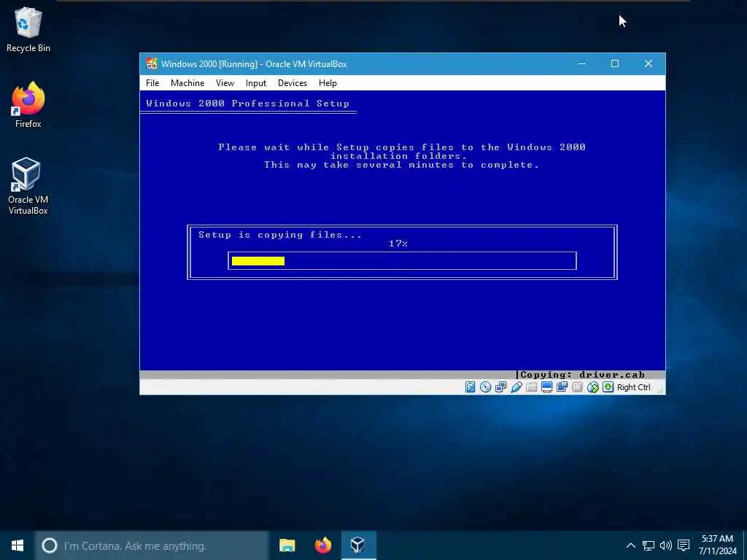Click the hard disk activity status icon
747x560 pixels.
click(x=471, y=387)
